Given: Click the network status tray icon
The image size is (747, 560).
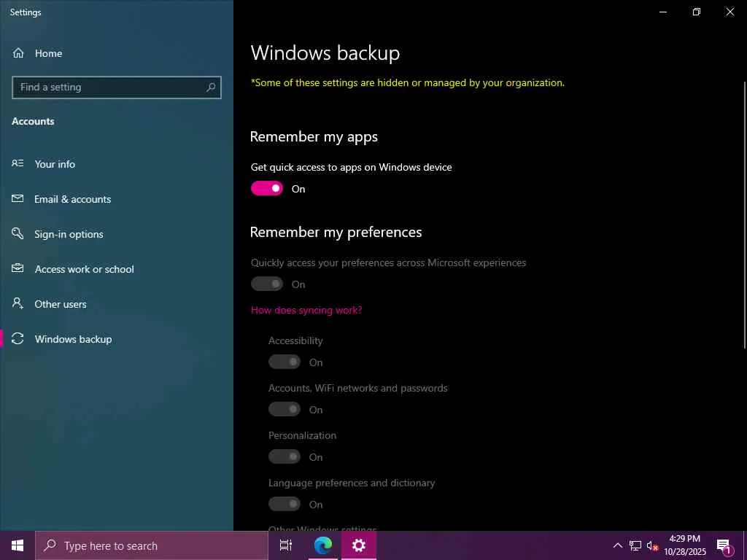Looking at the screenshot, I should [x=635, y=545].
